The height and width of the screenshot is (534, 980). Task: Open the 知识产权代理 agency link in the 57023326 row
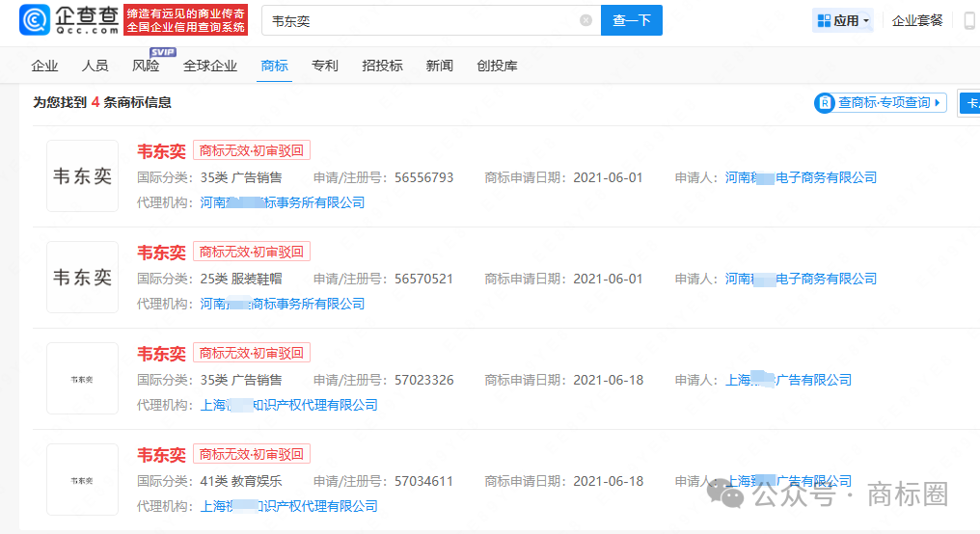pyautogui.click(x=288, y=405)
